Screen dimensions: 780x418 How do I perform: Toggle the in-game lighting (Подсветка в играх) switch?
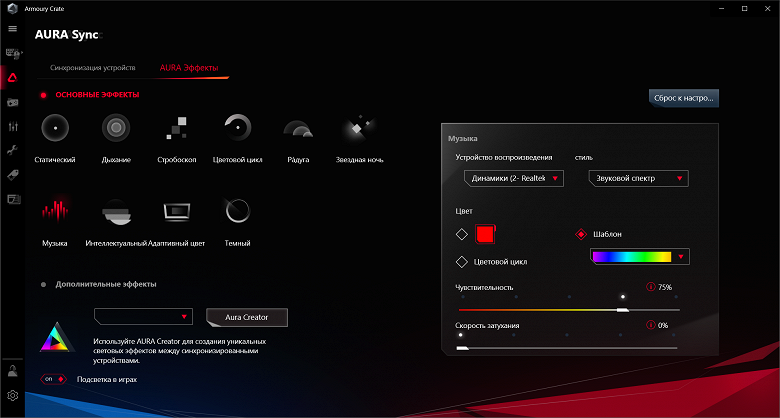[53, 379]
